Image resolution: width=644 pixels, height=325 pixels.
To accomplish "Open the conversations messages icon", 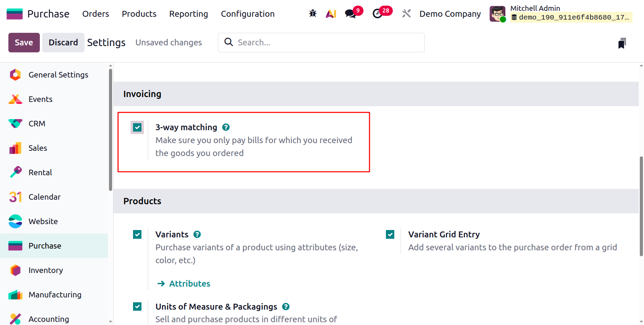I will 350,14.
